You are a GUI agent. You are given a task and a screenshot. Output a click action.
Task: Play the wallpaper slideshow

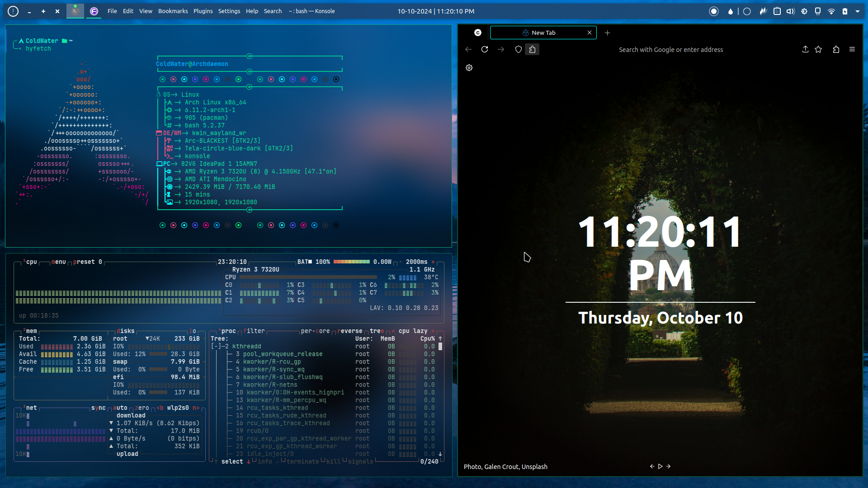[x=660, y=466]
